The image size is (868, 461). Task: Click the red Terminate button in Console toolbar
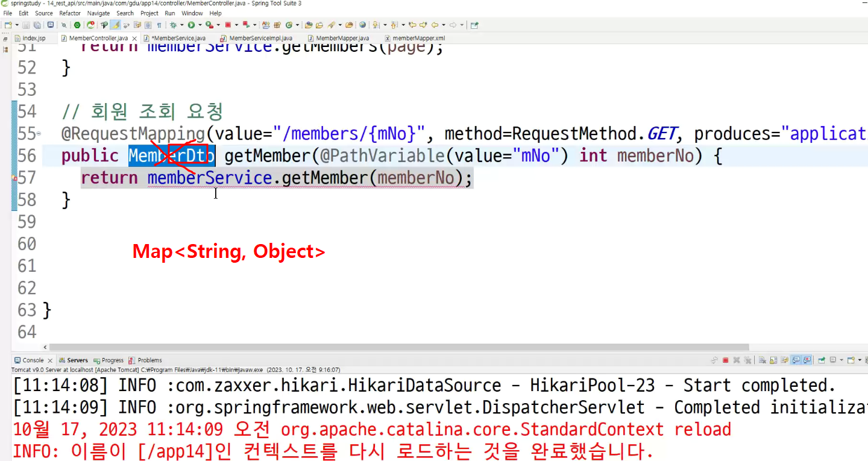coord(726,360)
